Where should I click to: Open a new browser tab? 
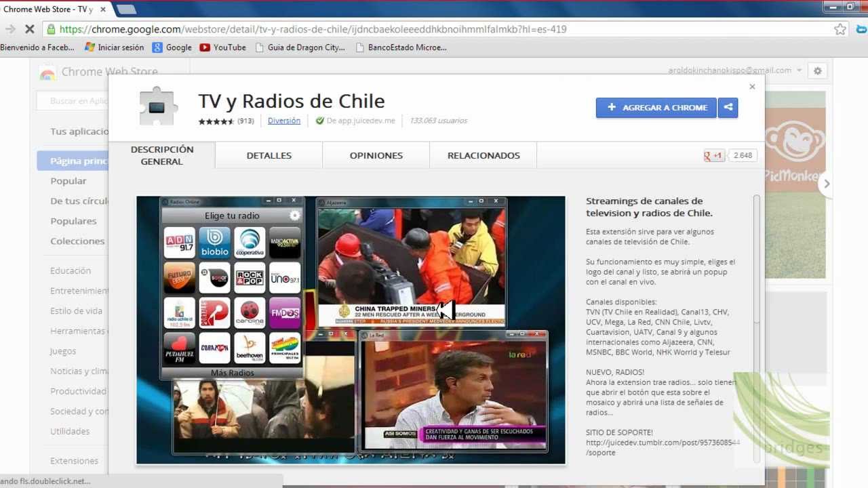tap(126, 9)
